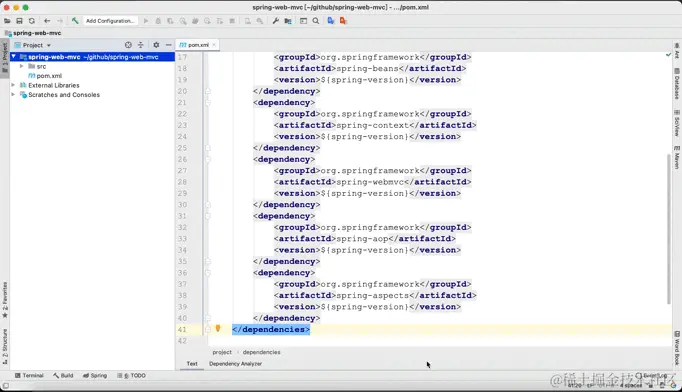Expand the src folder arrow

pyautogui.click(x=21, y=66)
